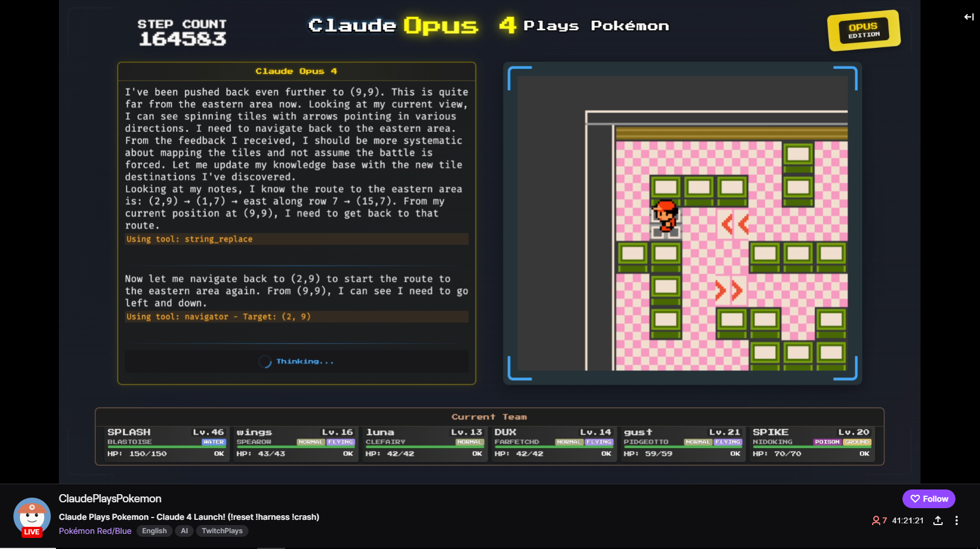Click the FLYING type badge on gust
The width and height of the screenshot is (980, 549).
(x=727, y=442)
